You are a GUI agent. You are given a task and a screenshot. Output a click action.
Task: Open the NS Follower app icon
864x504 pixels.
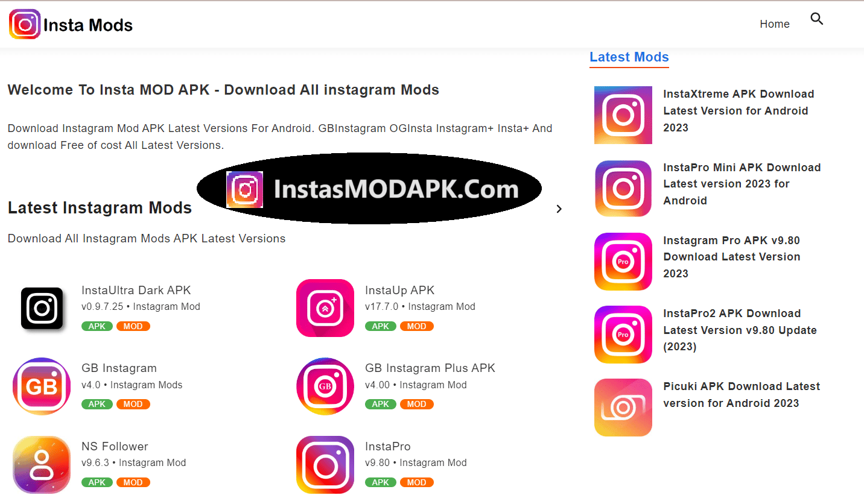[42, 465]
